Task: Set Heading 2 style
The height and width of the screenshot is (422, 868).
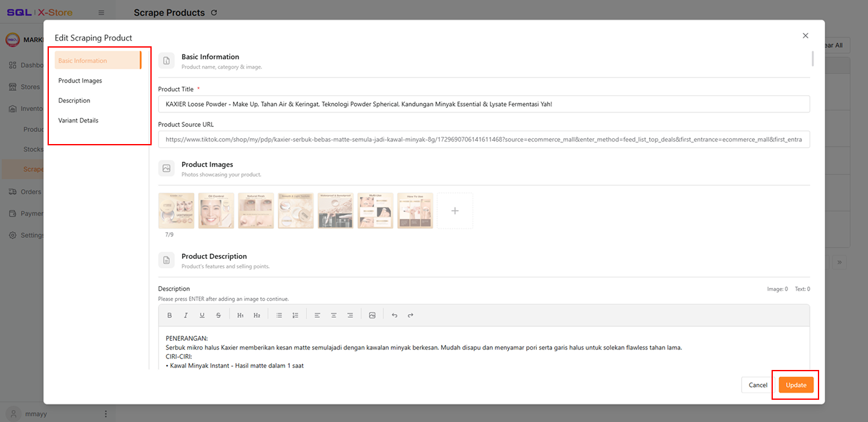Action: tap(257, 315)
